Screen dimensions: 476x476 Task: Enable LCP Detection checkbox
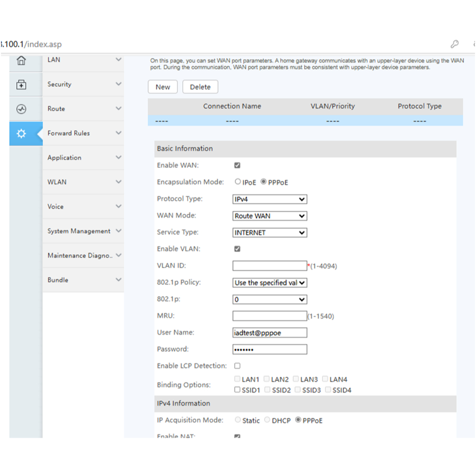tap(237, 366)
